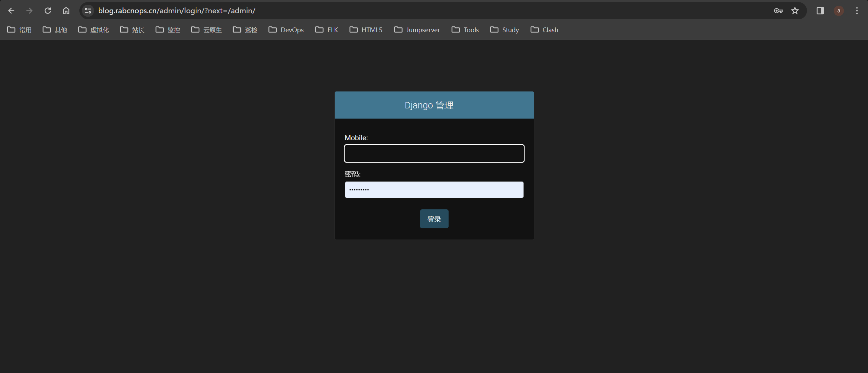Open the 监控 bookmarks folder

click(168, 30)
